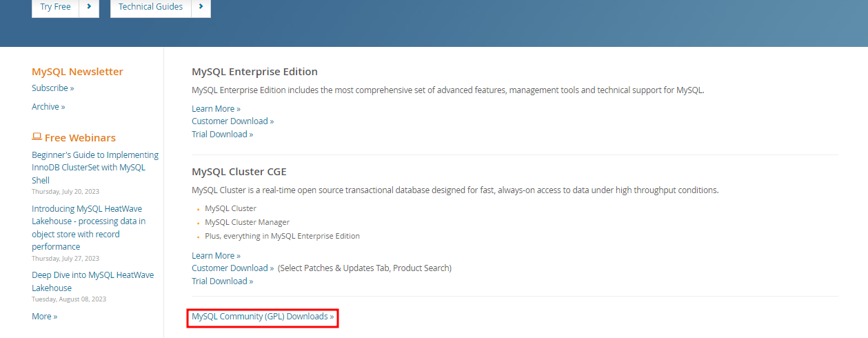This screenshot has width=868, height=338.
Task: Click the MySQL Cluster Manager bullet item
Action: (x=247, y=222)
